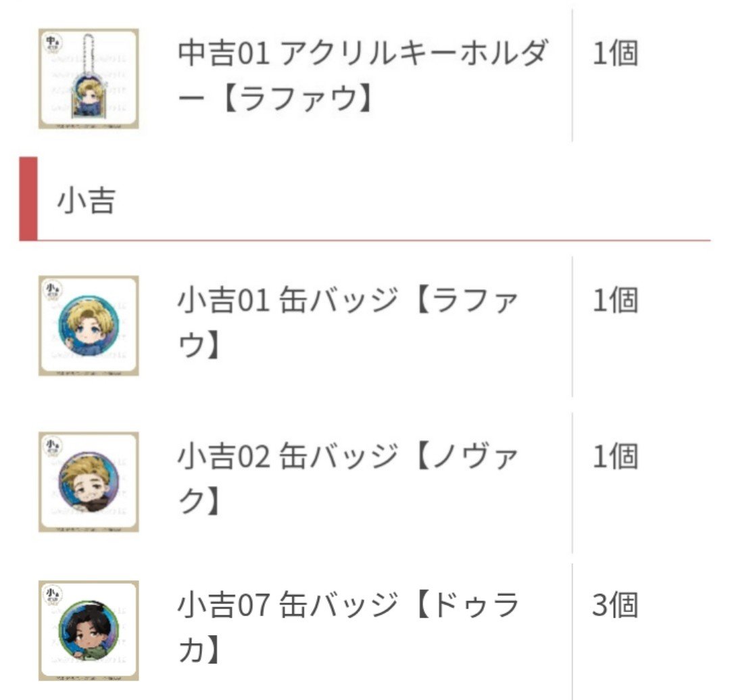
Task: Select the 小吉07 缶バッジ【ドゥラカ】 title
Action: tap(348, 628)
